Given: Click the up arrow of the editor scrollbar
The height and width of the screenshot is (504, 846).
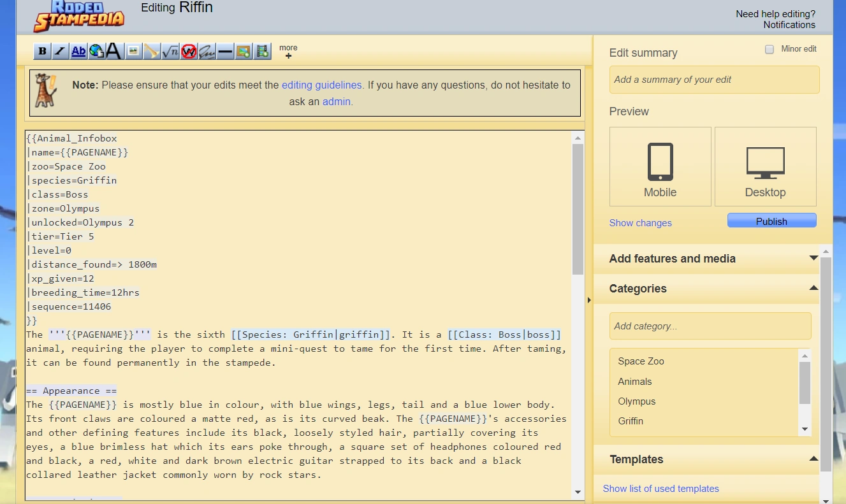Looking at the screenshot, I should pos(578,138).
